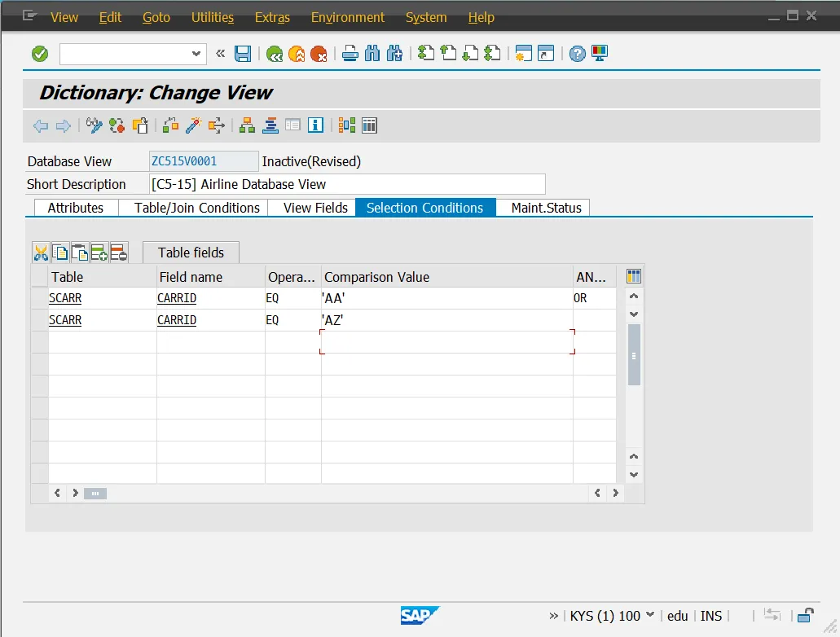The image size is (840, 637).
Task: Click the Contents grid icon
Action: pyautogui.click(x=369, y=125)
